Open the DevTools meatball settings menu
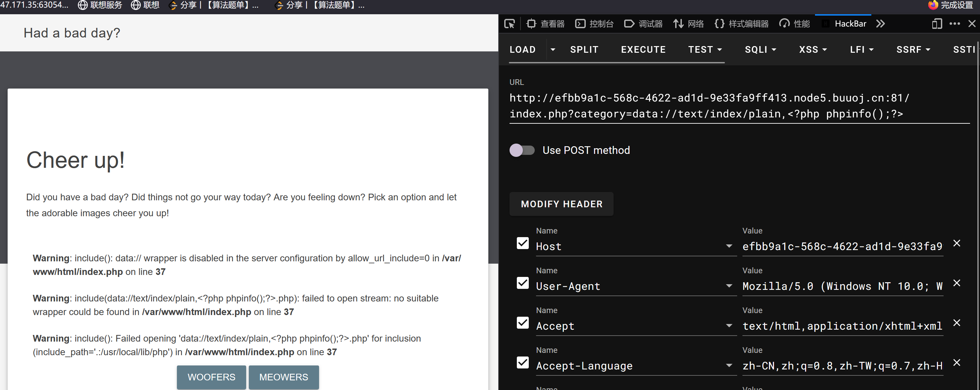Viewport: 980px width, 390px height. point(955,24)
